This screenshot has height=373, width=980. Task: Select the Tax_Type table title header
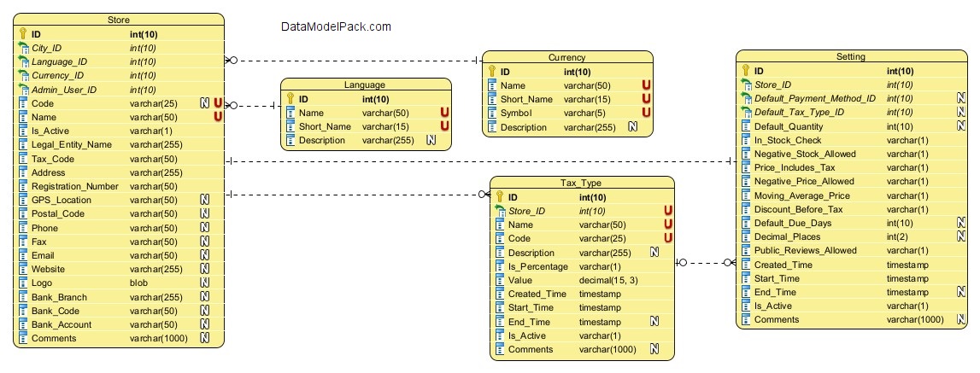(x=581, y=183)
